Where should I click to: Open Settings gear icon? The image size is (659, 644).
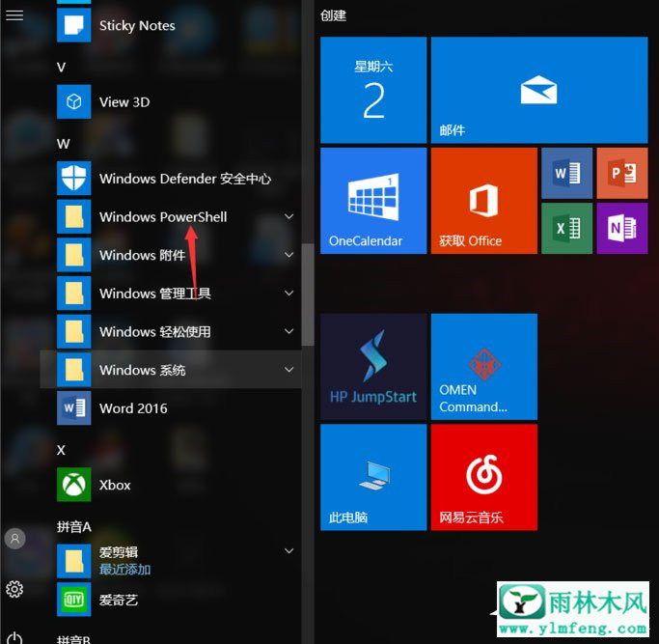point(14,589)
